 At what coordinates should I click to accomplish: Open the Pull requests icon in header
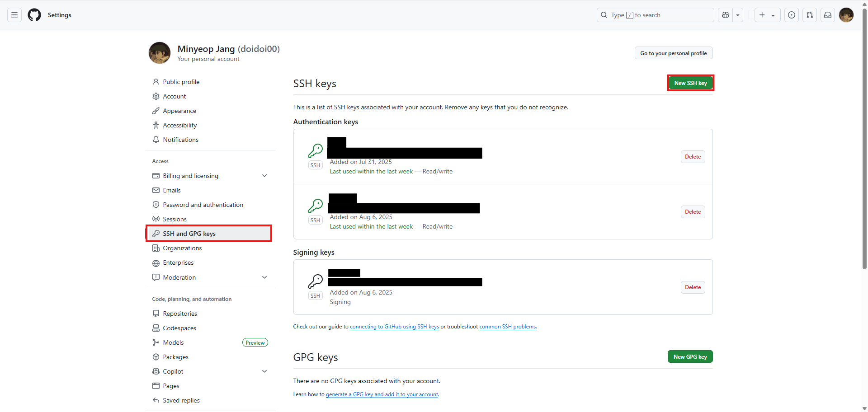pos(809,15)
